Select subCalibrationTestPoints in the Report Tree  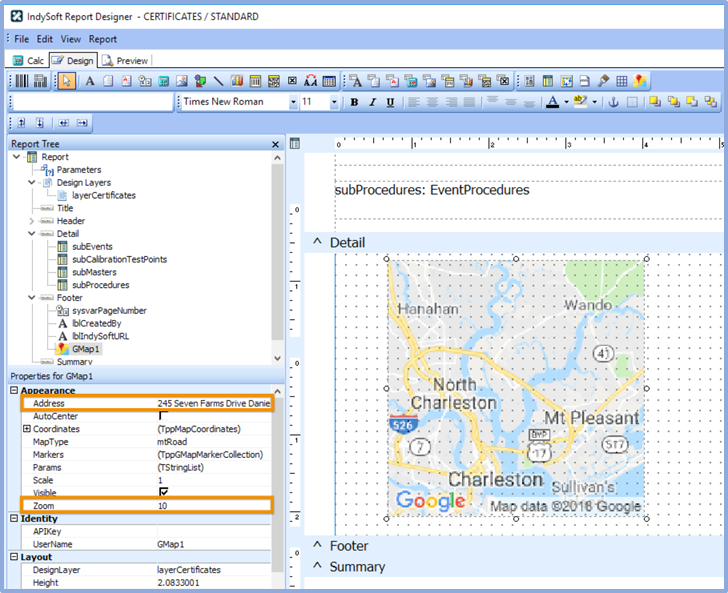[x=118, y=259]
